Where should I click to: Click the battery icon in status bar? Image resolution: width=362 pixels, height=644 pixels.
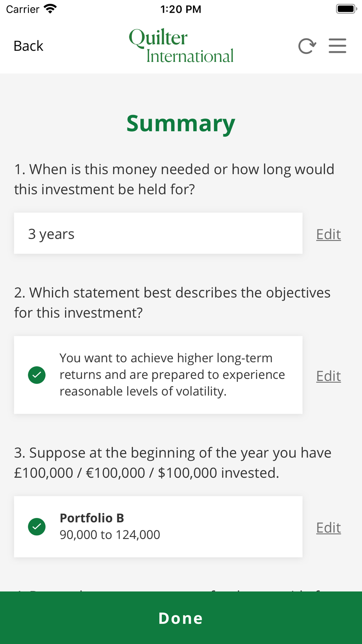pyautogui.click(x=346, y=9)
